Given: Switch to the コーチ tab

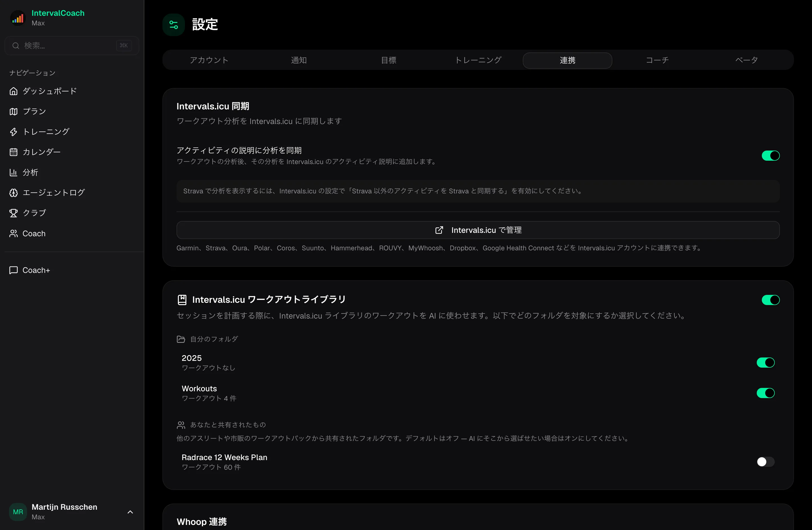Looking at the screenshot, I should [657, 60].
